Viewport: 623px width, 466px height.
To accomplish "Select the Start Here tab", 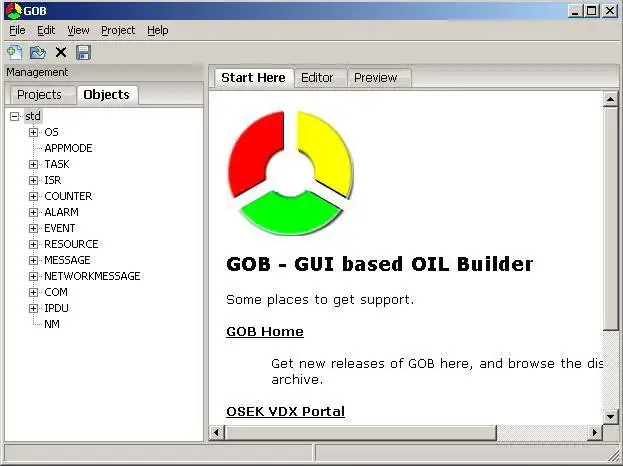I will [253, 77].
